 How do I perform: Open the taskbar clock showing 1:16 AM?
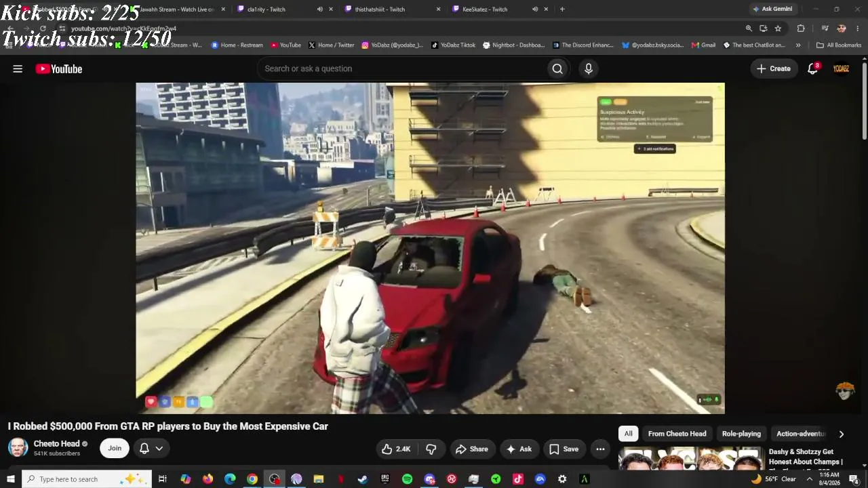pos(829,479)
